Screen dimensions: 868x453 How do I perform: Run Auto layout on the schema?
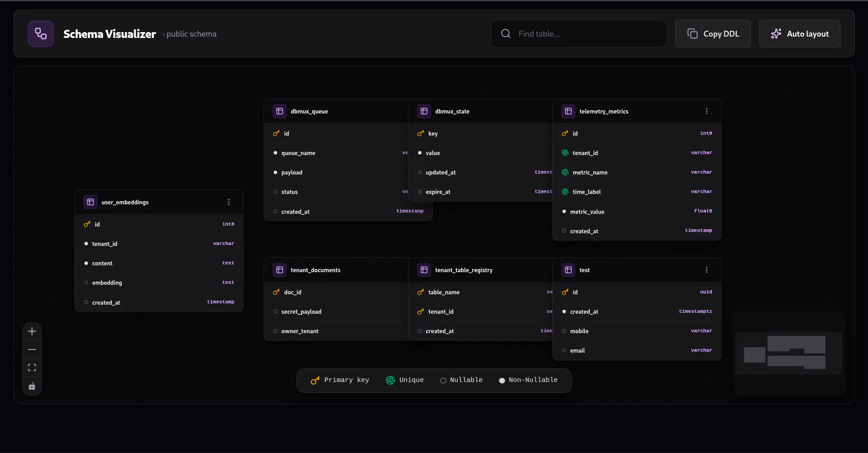click(x=799, y=34)
